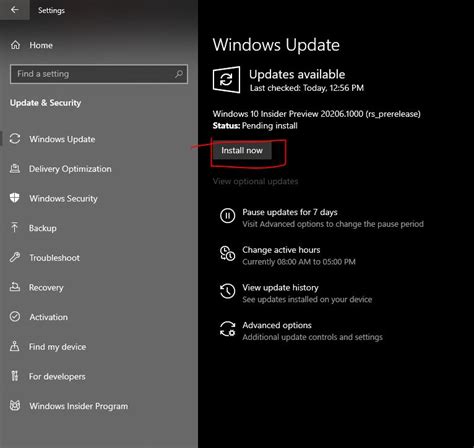Viewport: 474px width, 448px height.
Task: Open Find my device settings
Action: pyautogui.click(x=57, y=347)
